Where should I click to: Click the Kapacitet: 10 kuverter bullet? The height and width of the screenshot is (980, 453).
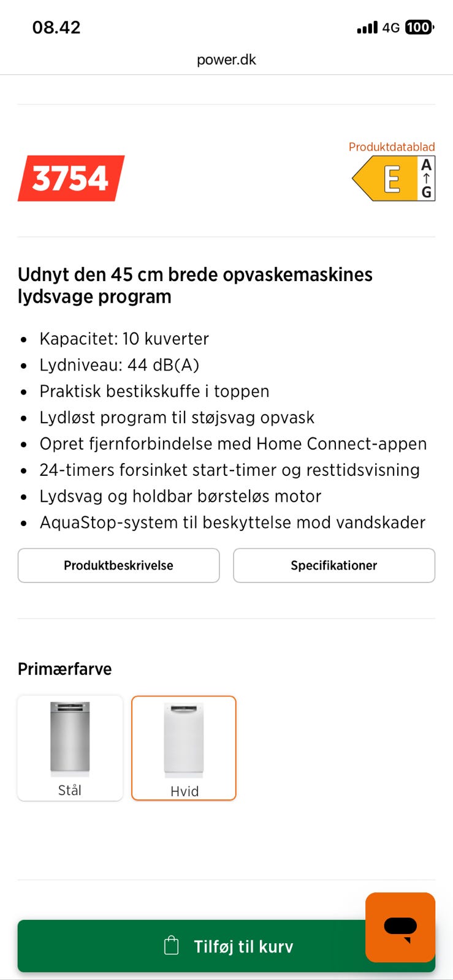coord(124,339)
